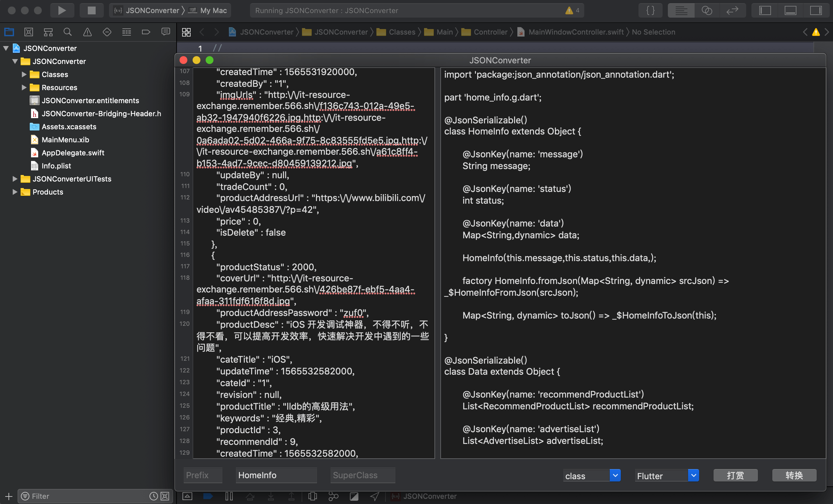Viewport: 833px width, 504px height.
Task: Click the Run (play) button
Action: pos(62,10)
